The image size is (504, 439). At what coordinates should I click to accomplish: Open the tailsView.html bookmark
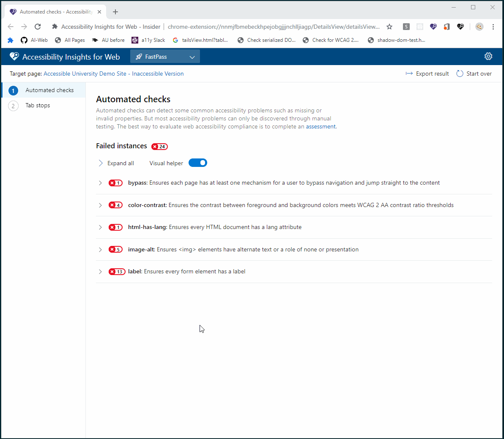pos(200,40)
